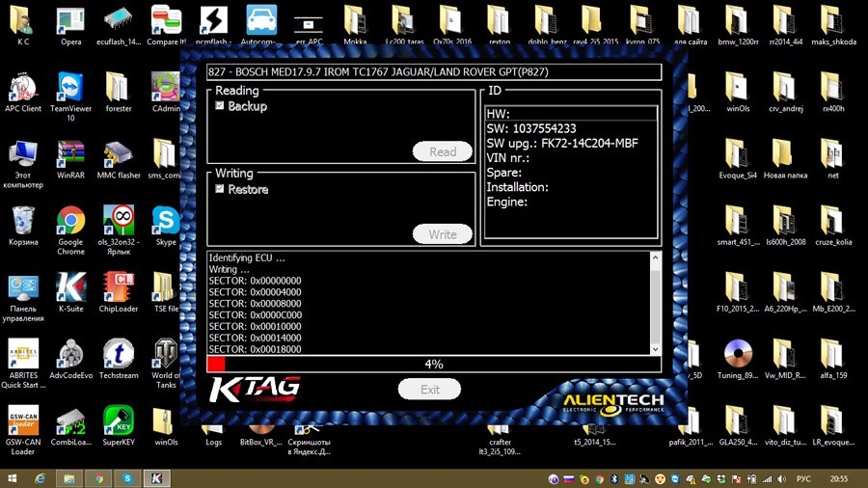The width and height of the screenshot is (868, 488).
Task: Open the ABRITES Quick Start icon
Action: click(23, 364)
